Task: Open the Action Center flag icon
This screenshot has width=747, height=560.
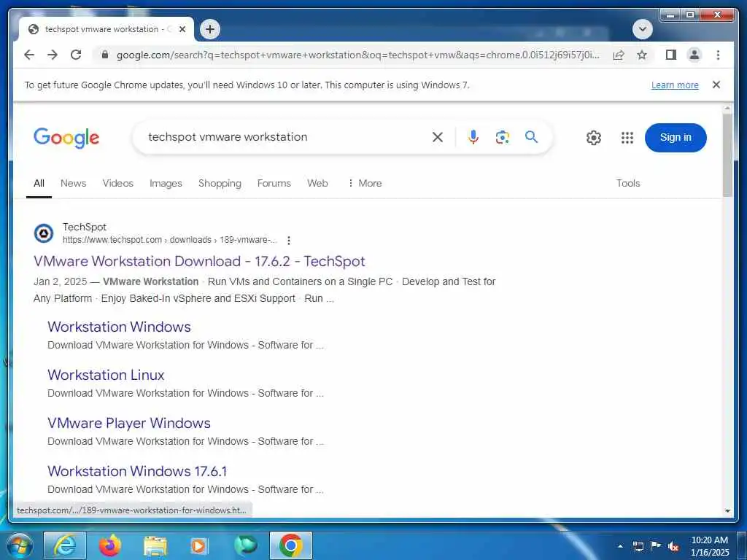Action: pos(656,545)
